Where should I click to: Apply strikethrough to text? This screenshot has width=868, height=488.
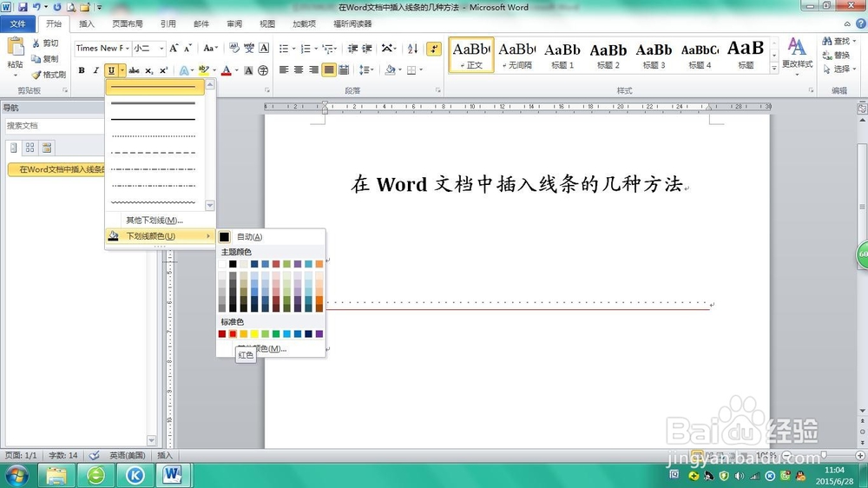click(x=134, y=70)
